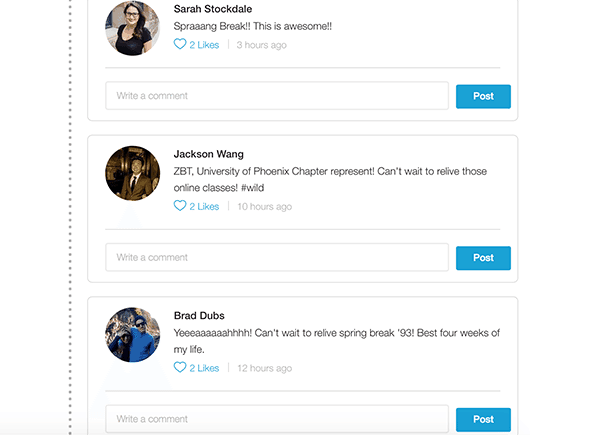The height and width of the screenshot is (435, 600).
Task: Click the heart icon on Jackson Wang's post
Action: [x=180, y=206]
